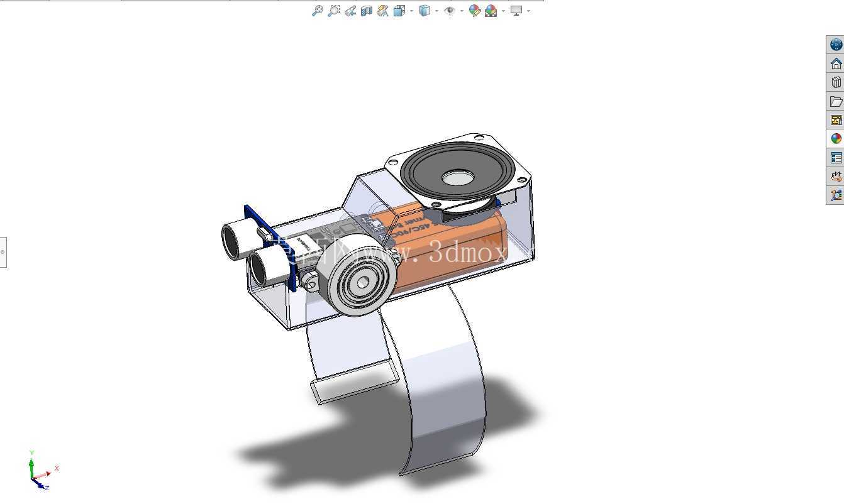Click the Display Style cube icon
The width and height of the screenshot is (844, 504).
(x=425, y=11)
